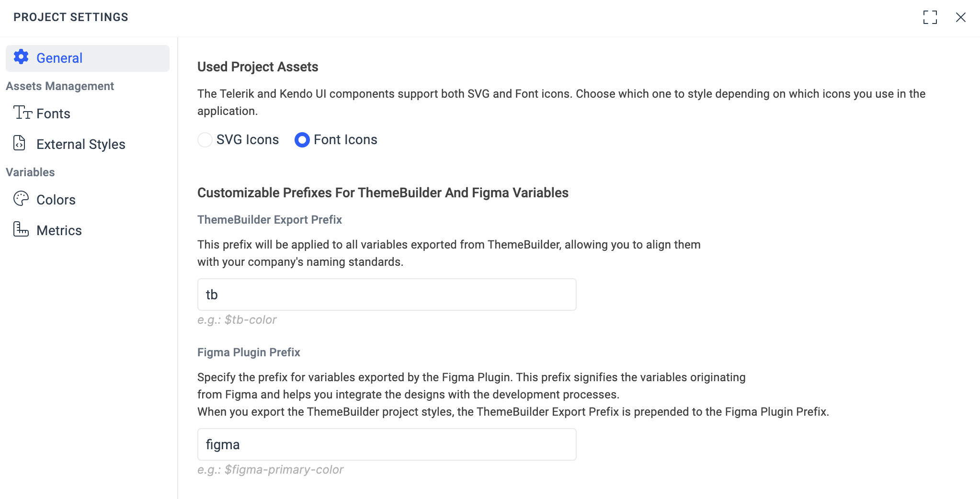This screenshot has height=499, width=980.
Task: Select the text 'tb' in the prefix box
Action: click(x=211, y=294)
